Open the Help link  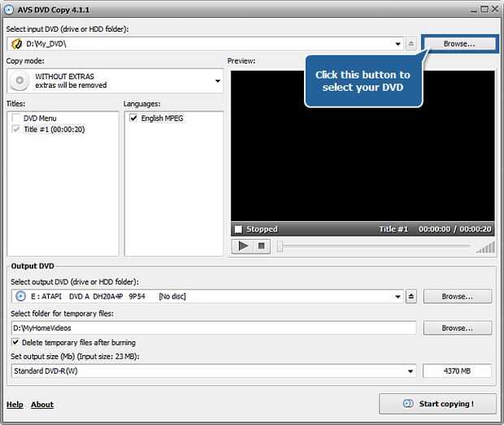pos(15,405)
